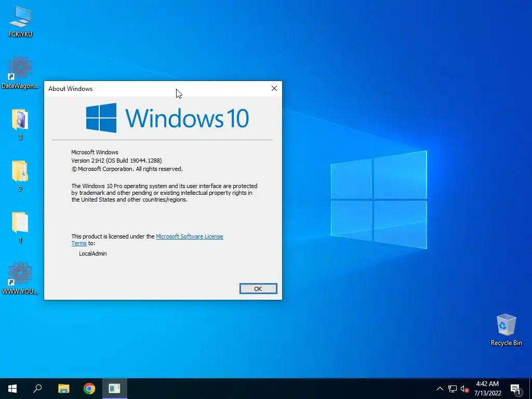The height and width of the screenshot is (399, 532).
Task: Click OK in About Windows dialog
Action: point(258,289)
